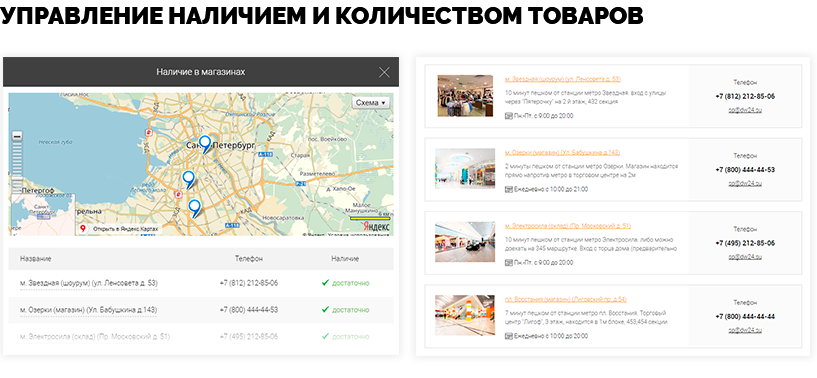Screen dimensions: 817x378
Task: Click the Озерки store photo thumbnail
Action: (465, 168)
